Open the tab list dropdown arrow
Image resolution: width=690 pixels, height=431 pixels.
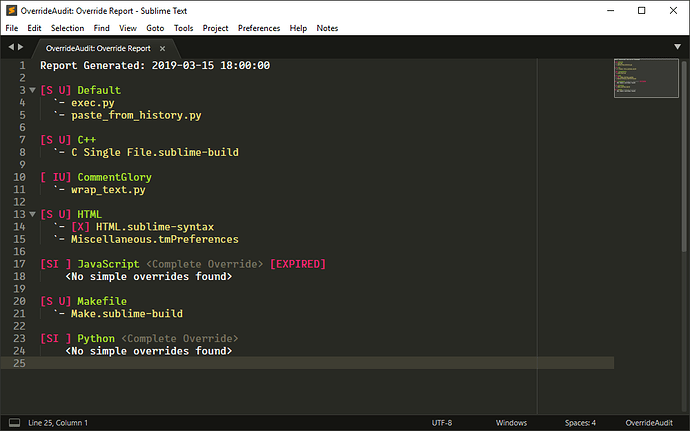coord(677,47)
